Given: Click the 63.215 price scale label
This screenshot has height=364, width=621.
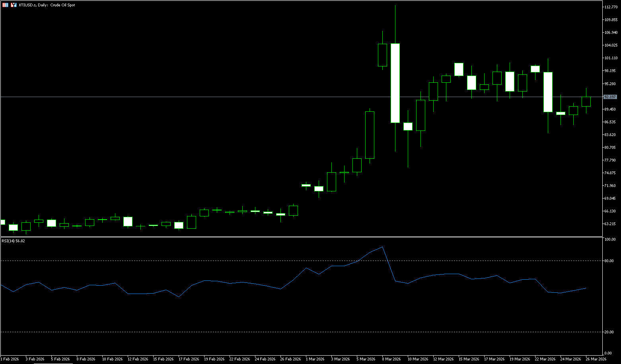Looking at the screenshot, I should pos(610,224).
